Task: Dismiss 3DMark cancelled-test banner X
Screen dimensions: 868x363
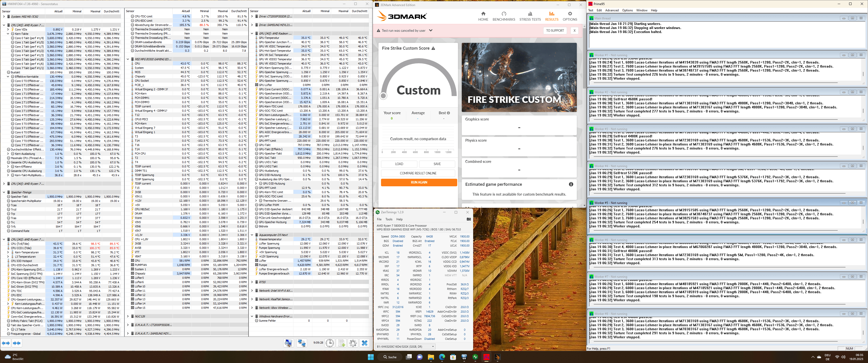Action: coord(575,30)
